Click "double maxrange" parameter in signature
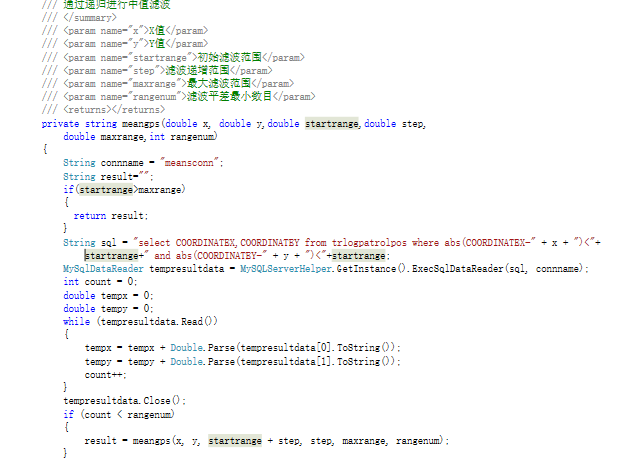Screen dimensions: 633x460 tap(105, 137)
